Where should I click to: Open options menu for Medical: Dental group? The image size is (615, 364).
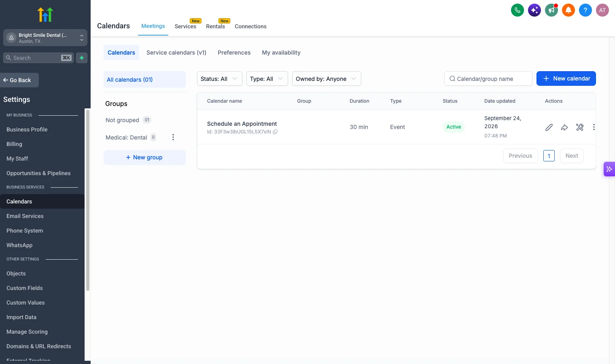(x=173, y=137)
